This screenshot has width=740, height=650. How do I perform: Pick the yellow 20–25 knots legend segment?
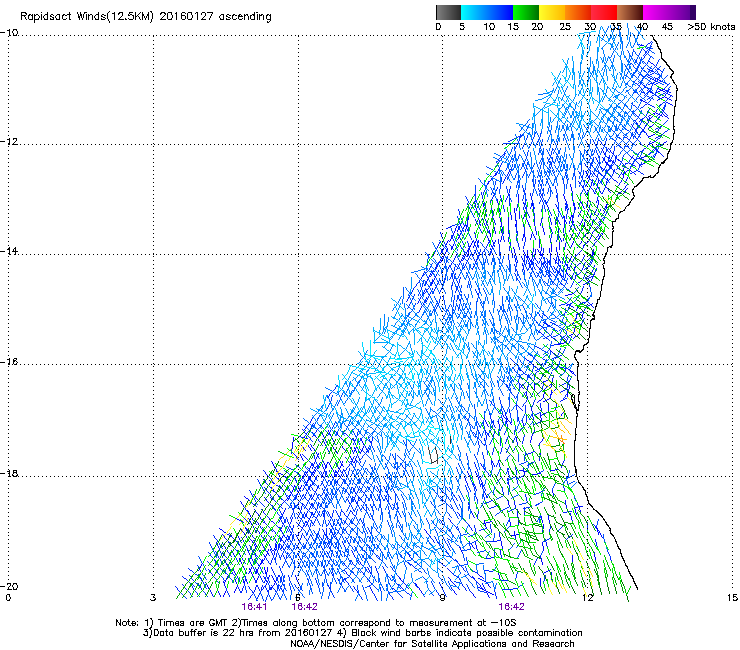click(552, 12)
